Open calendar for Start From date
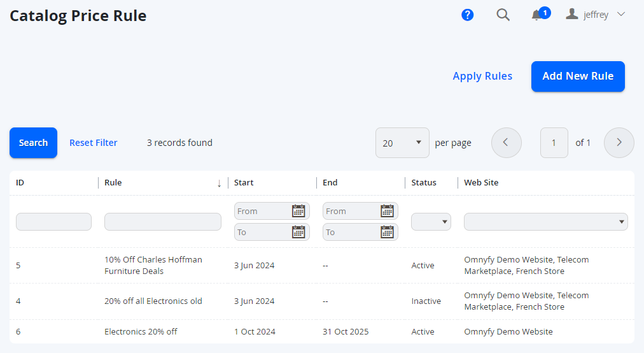 (x=298, y=211)
